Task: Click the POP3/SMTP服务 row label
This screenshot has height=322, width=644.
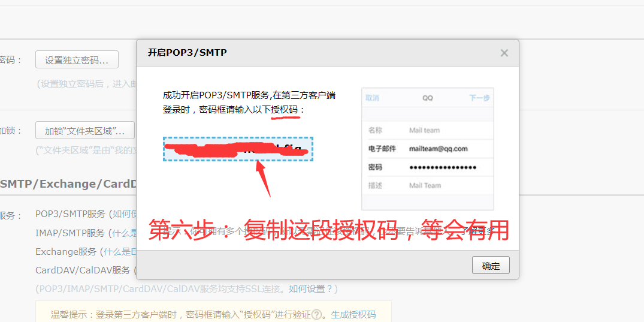Action: pos(71,214)
